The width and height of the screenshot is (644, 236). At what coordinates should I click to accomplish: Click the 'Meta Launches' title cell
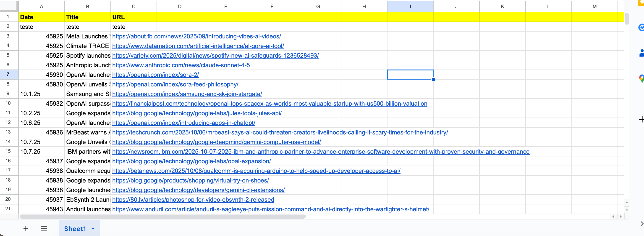pyautogui.click(x=87, y=36)
